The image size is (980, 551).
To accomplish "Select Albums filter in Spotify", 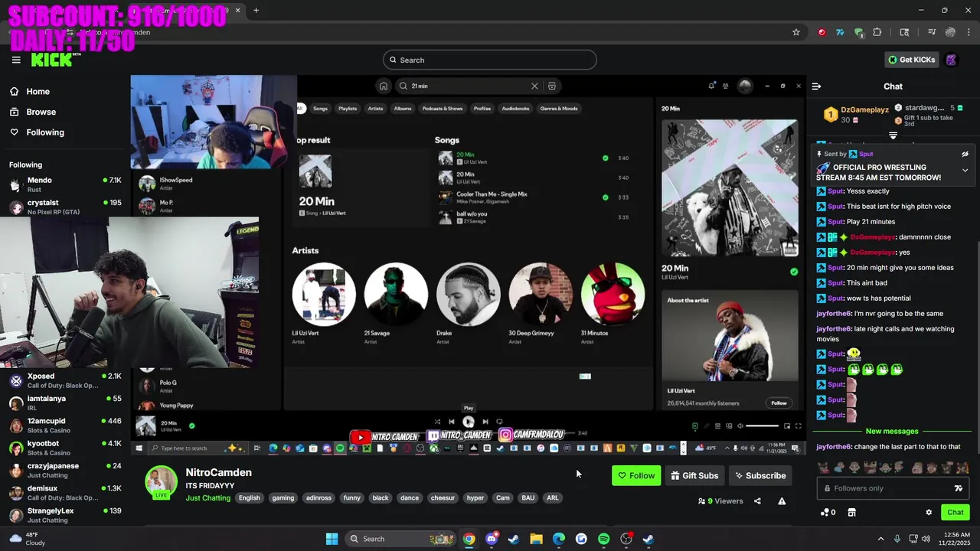I will pyautogui.click(x=403, y=109).
